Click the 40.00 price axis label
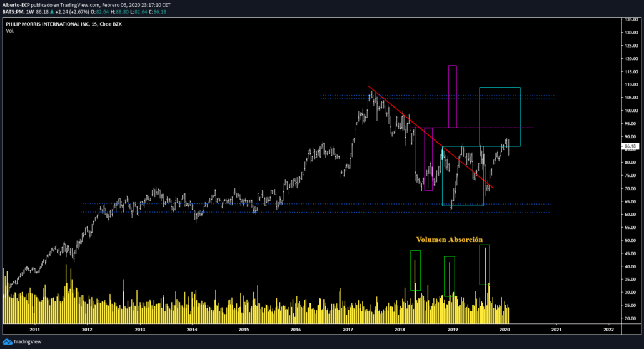 click(x=631, y=267)
